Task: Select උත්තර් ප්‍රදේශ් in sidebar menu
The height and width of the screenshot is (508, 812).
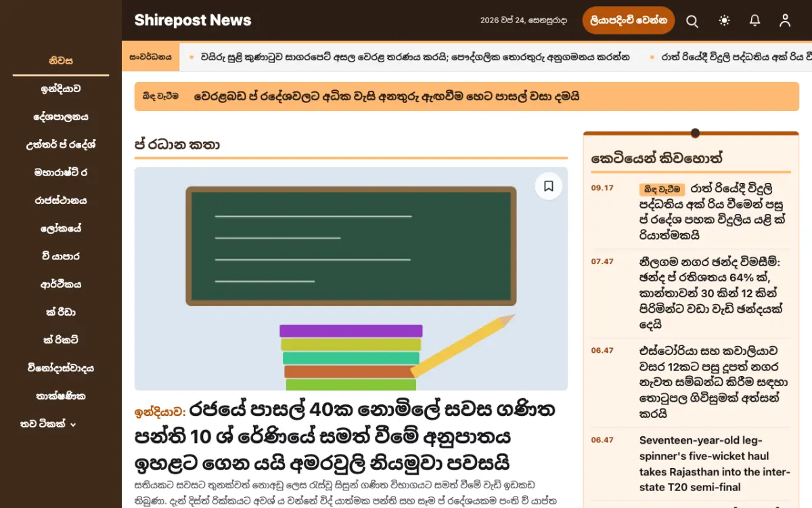Action: 61,144
